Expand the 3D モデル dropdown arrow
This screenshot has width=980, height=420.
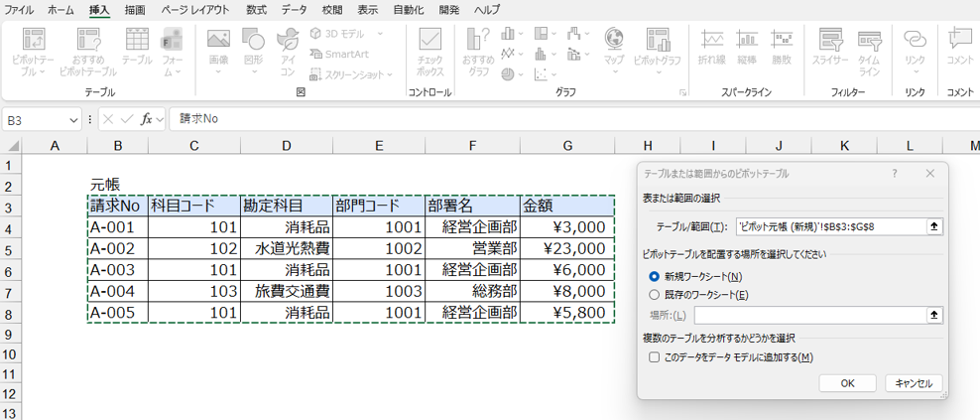380,33
